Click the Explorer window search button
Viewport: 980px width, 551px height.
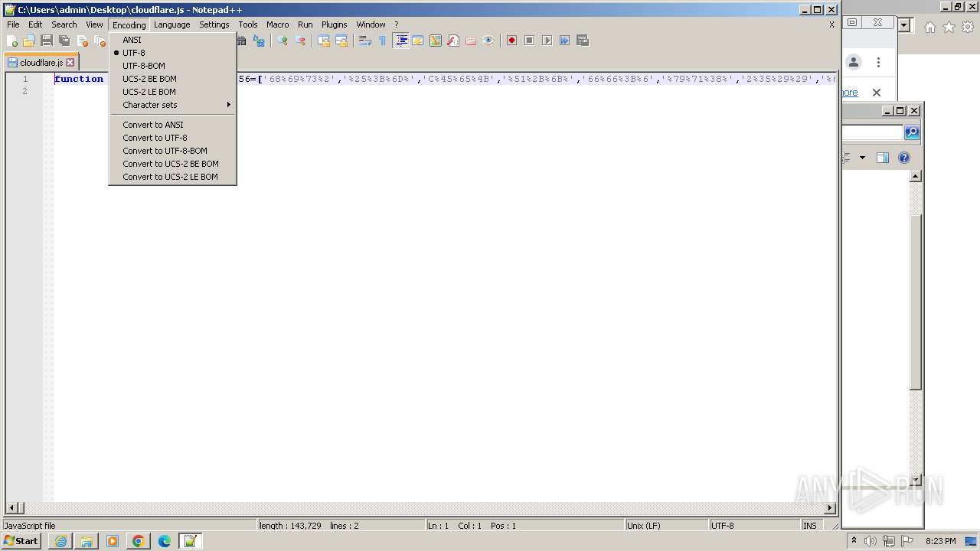[912, 132]
